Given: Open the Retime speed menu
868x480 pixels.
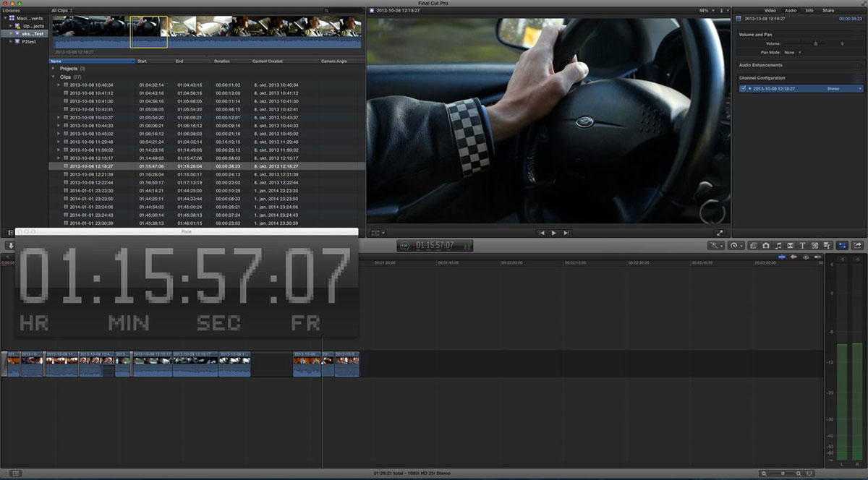Looking at the screenshot, I should tap(736, 246).
